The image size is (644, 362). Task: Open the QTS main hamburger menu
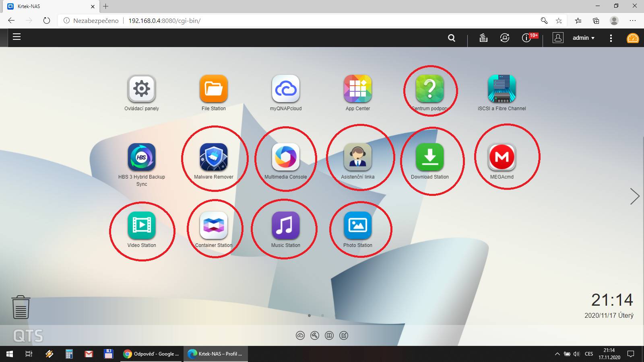tap(17, 37)
